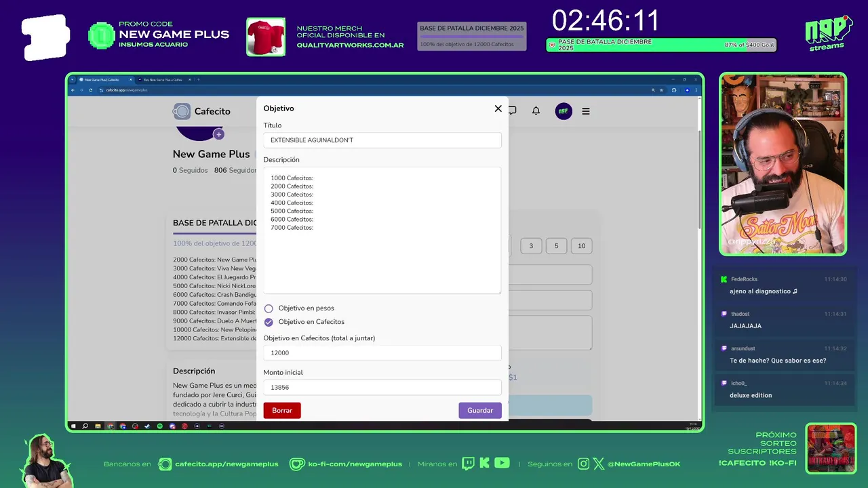Image resolution: width=868 pixels, height=488 pixels.
Task: Click the Monto inicial field showing 13856
Action: tap(382, 387)
